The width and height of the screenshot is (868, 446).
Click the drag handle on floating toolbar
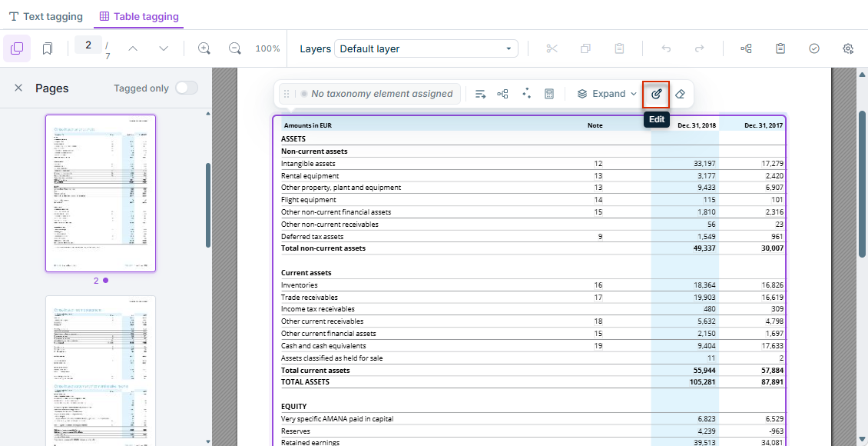click(x=287, y=94)
